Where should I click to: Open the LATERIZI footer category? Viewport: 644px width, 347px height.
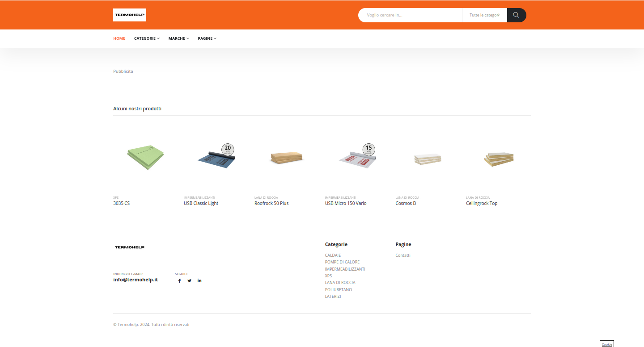click(x=333, y=297)
